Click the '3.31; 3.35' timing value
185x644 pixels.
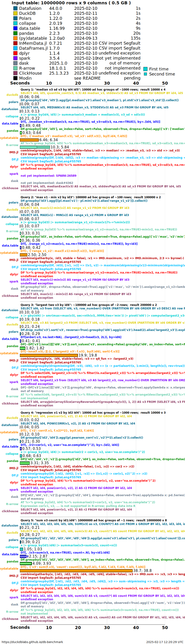tap(40, 463)
